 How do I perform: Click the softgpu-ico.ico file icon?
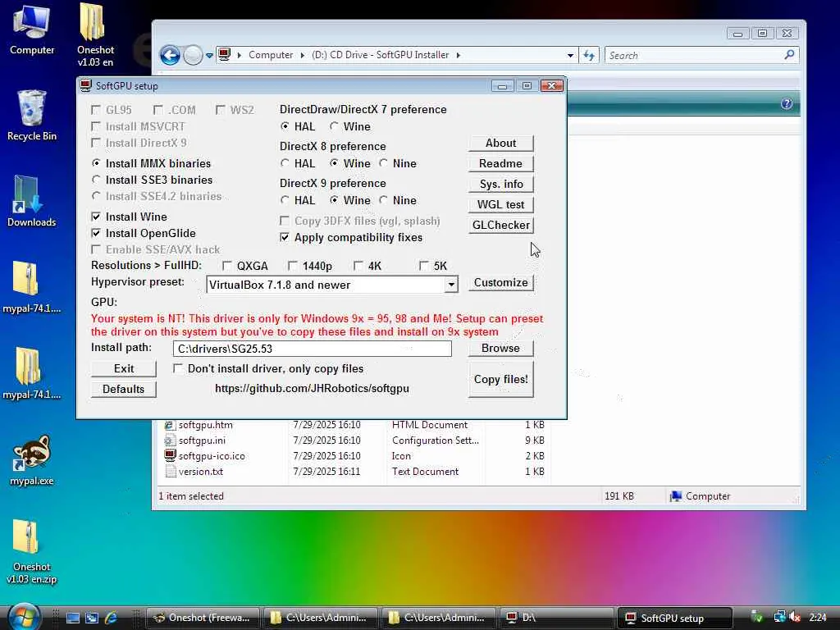170,456
